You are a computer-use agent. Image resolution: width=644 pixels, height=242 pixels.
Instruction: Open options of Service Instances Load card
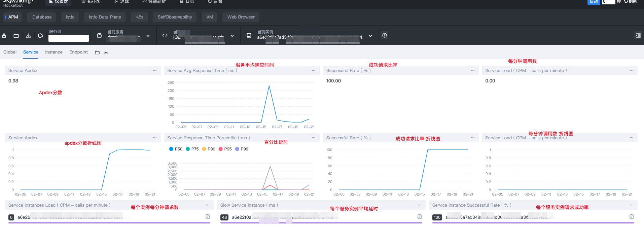[x=208, y=205]
